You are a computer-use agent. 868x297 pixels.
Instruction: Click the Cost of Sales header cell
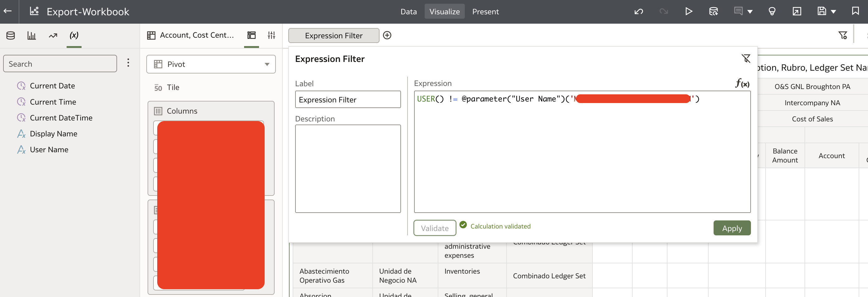point(812,119)
